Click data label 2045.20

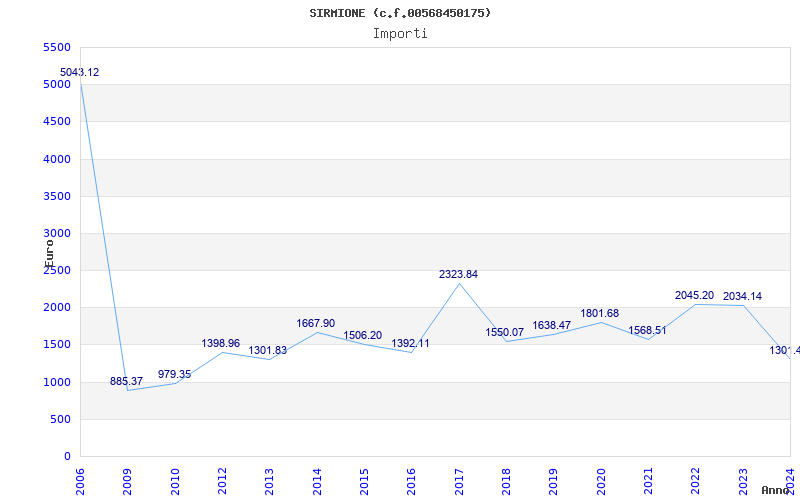(694, 295)
